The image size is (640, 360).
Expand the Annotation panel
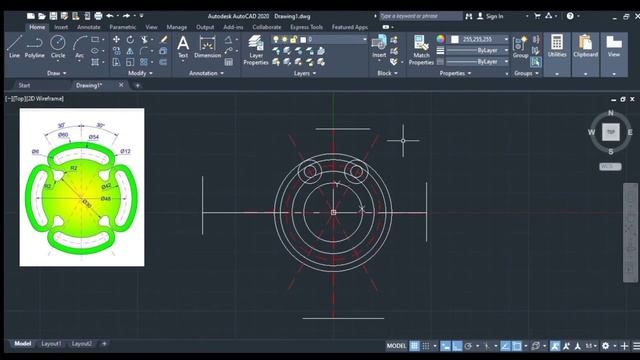tap(206, 73)
